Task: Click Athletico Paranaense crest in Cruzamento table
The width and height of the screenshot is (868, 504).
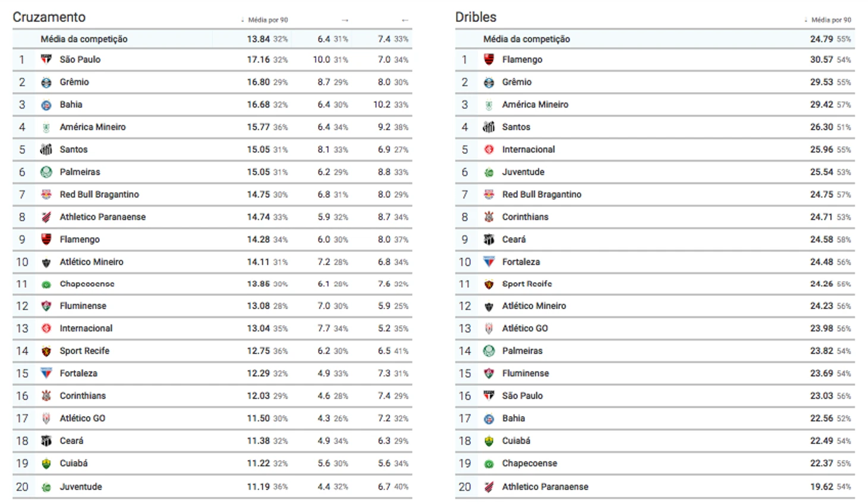Action: click(46, 217)
